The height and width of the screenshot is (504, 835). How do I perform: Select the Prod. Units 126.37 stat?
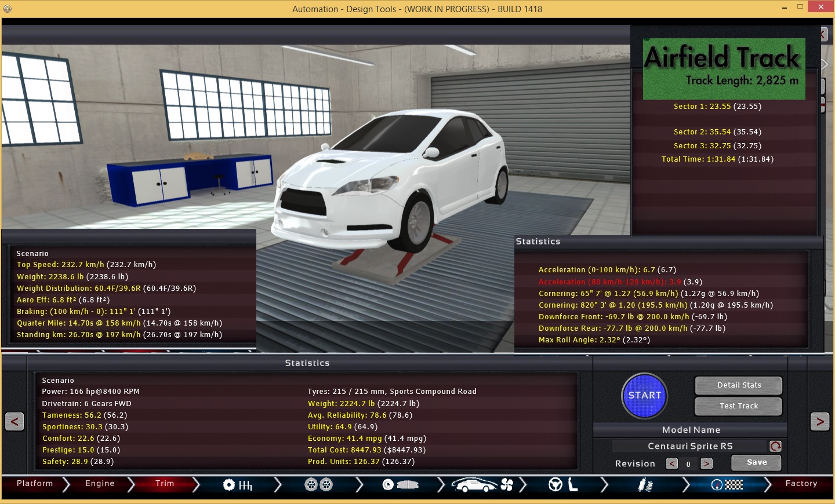tap(361, 462)
